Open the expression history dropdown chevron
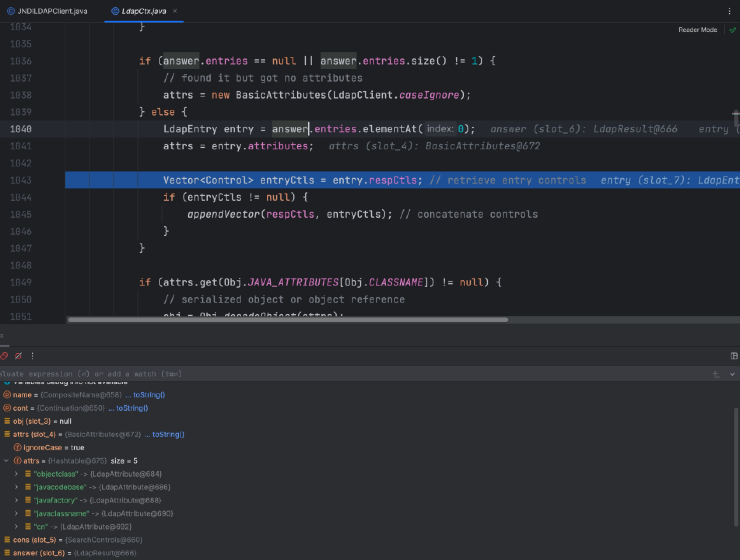Screen dimensions: 740x560 tap(732, 374)
